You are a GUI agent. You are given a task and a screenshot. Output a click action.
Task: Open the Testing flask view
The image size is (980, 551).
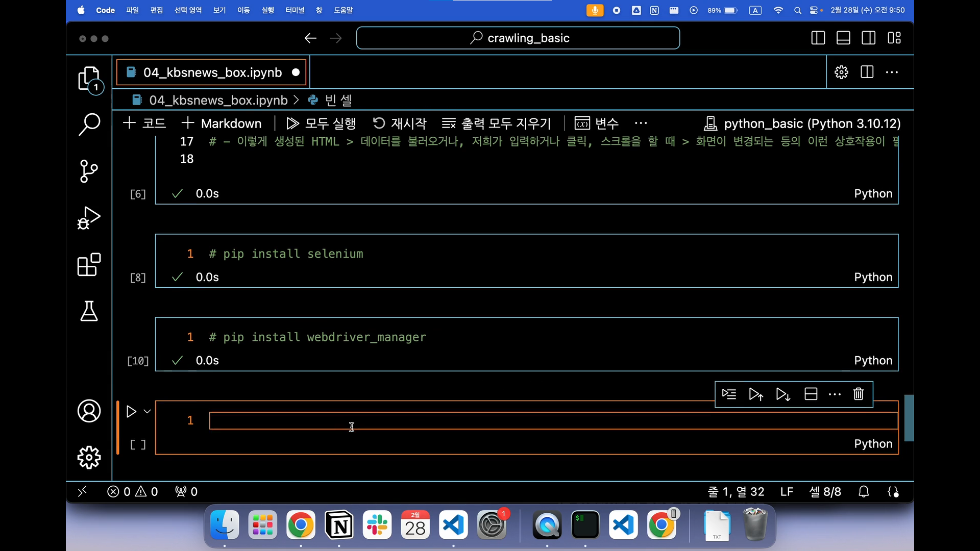tap(89, 311)
